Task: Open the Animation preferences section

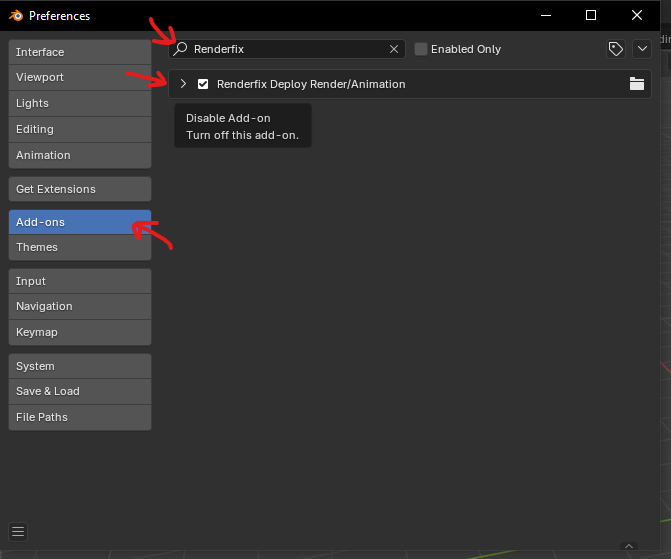Action: point(80,155)
